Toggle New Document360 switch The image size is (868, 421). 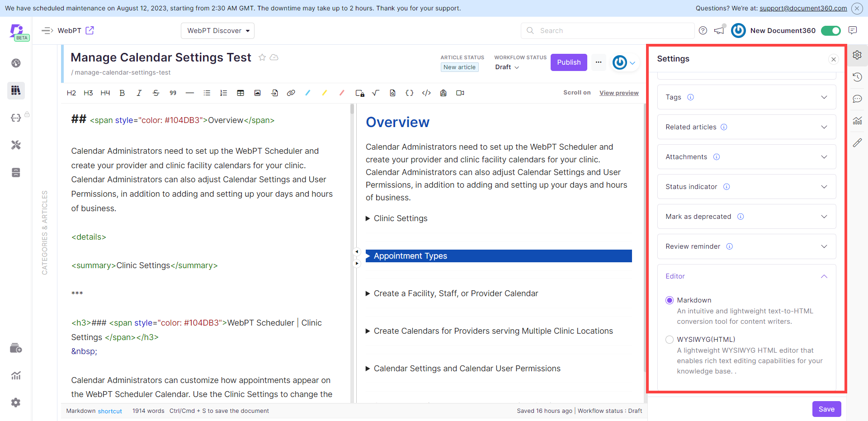click(x=830, y=31)
